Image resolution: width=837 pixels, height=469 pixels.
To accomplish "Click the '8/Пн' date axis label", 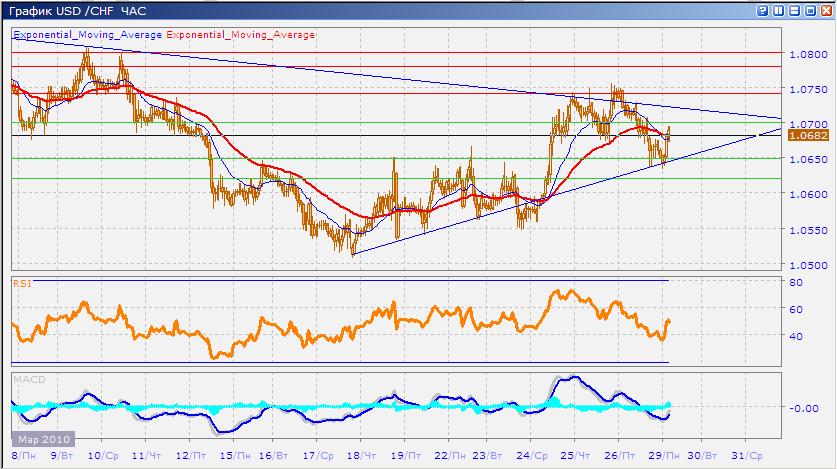I will point(24,456).
